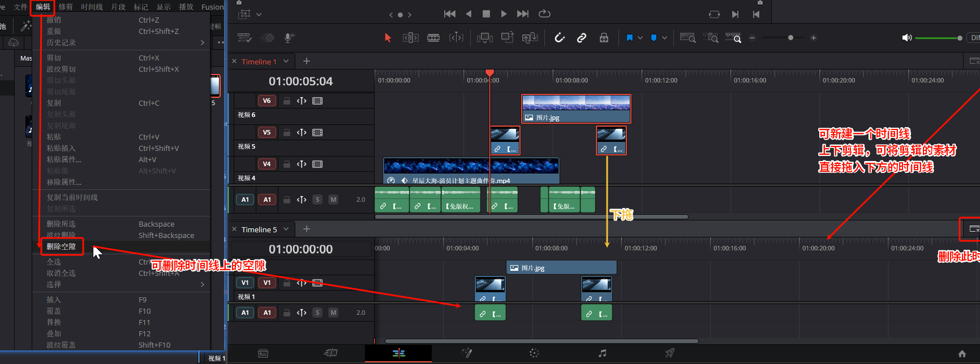Click the Custom Zoom icon
Viewport: 980px width, 364px height.
point(733,38)
